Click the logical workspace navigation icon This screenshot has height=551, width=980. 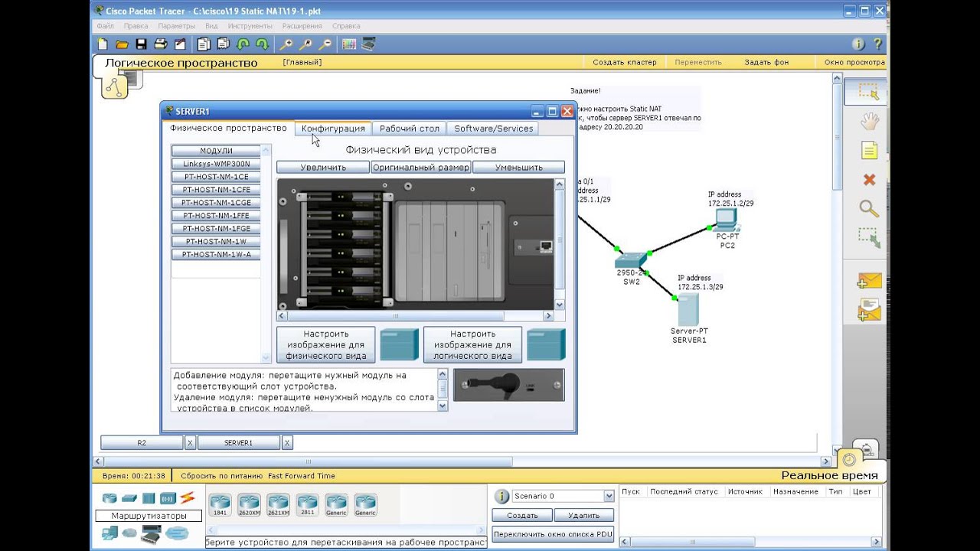coord(115,86)
